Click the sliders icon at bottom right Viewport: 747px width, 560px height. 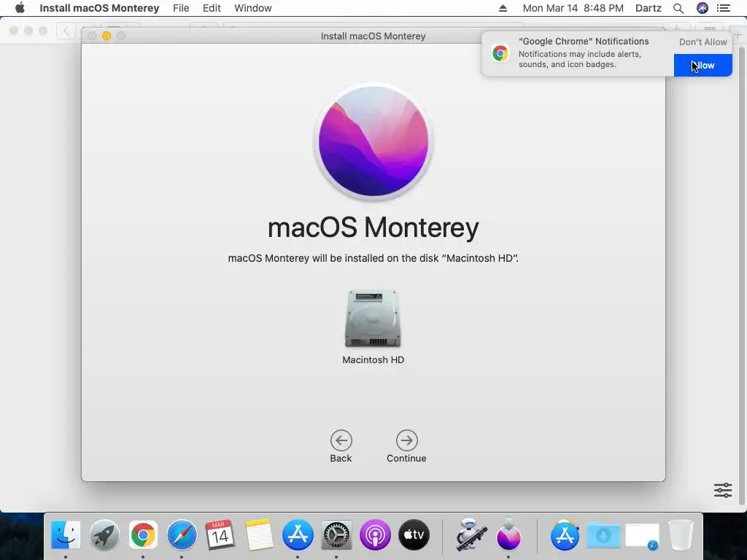click(x=723, y=490)
